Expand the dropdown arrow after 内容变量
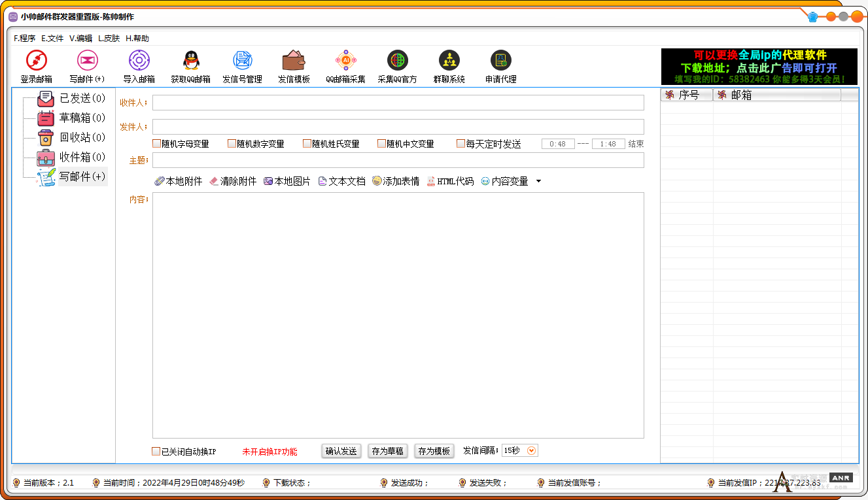The height and width of the screenshot is (500, 868). (538, 181)
